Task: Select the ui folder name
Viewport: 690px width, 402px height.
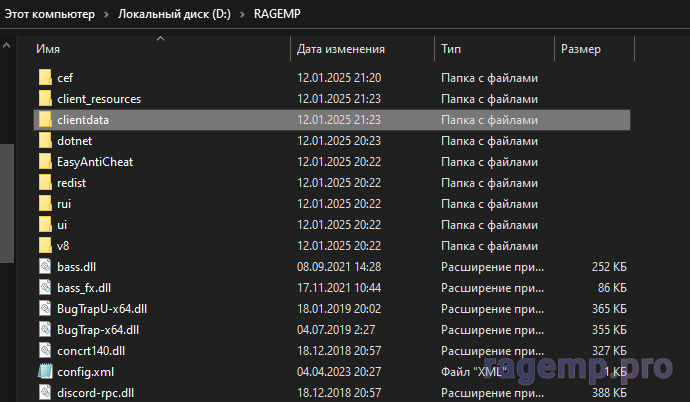Action: coord(62,225)
